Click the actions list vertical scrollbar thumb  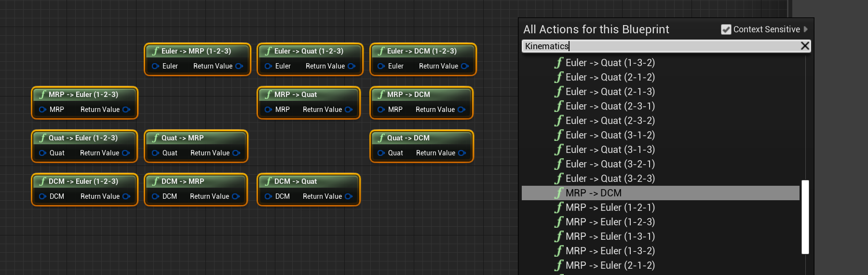click(805, 217)
